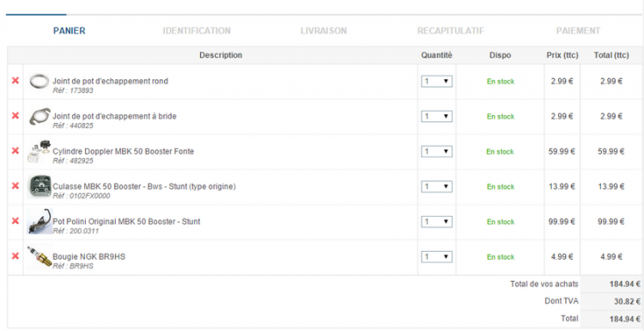Click Cylindre Doppler product thumbnail

pos(39,151)
